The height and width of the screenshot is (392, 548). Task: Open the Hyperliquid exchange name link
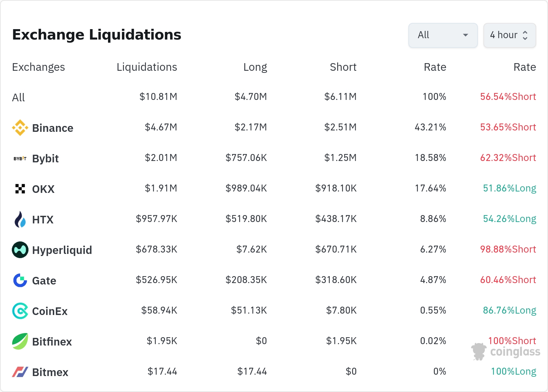62,250
